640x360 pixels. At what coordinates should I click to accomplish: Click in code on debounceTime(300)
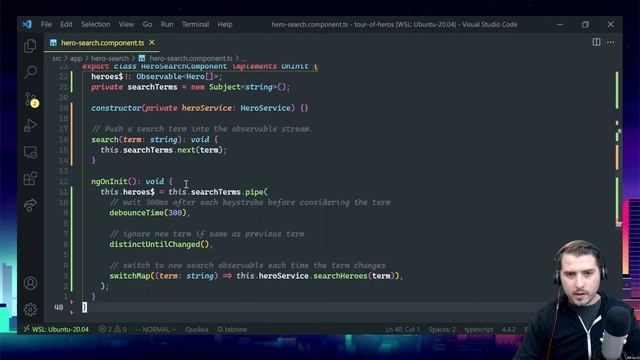(x=149, y=213)
